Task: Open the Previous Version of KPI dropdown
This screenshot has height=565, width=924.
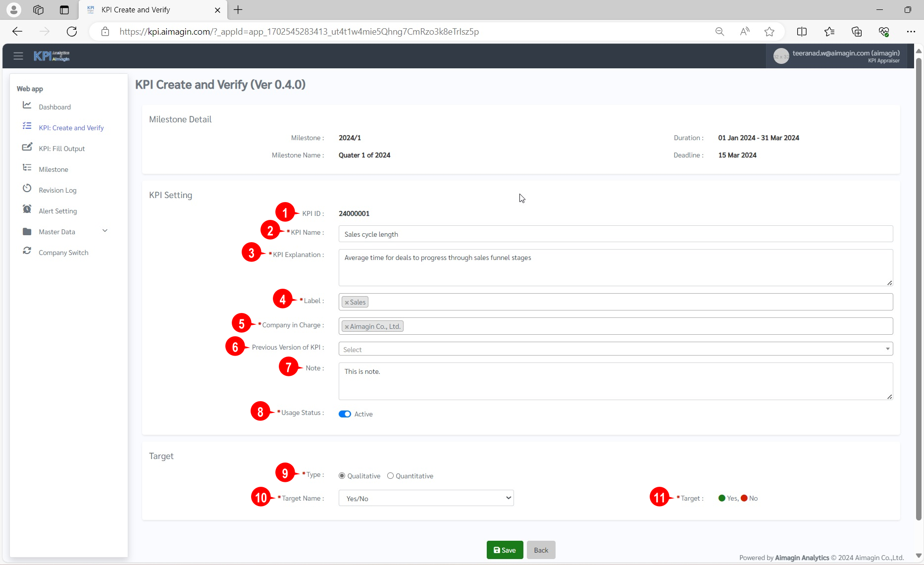Action: click(616, 349)
